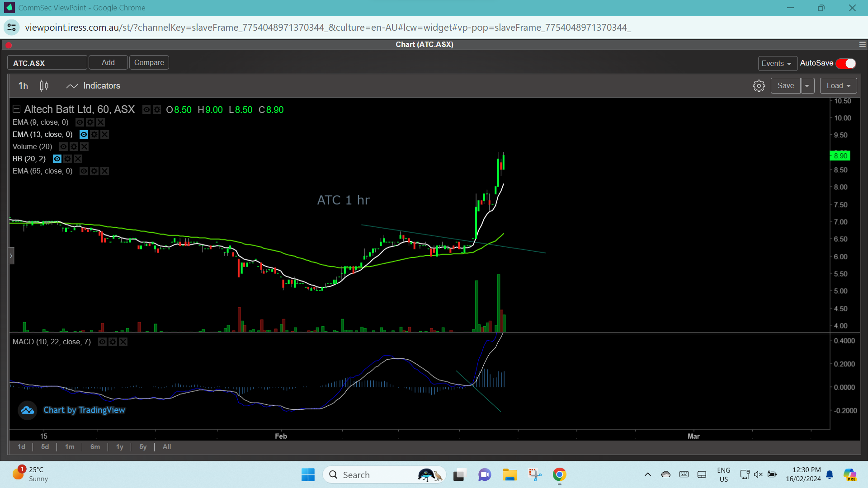Image resolution: width=868 pixels, height=488 pixels.
Task: Hide the EMA (13, close, 0) line
Action: (x=84, y=135)
